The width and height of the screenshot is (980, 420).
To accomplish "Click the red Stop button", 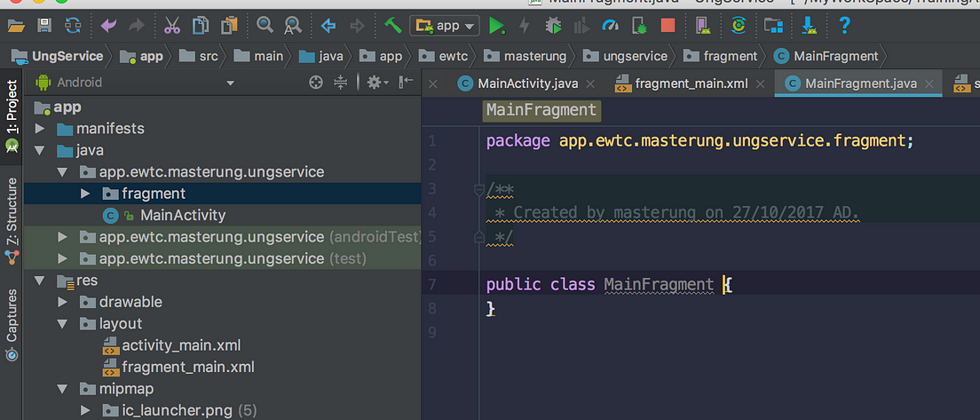I will [x=668, y=26].
